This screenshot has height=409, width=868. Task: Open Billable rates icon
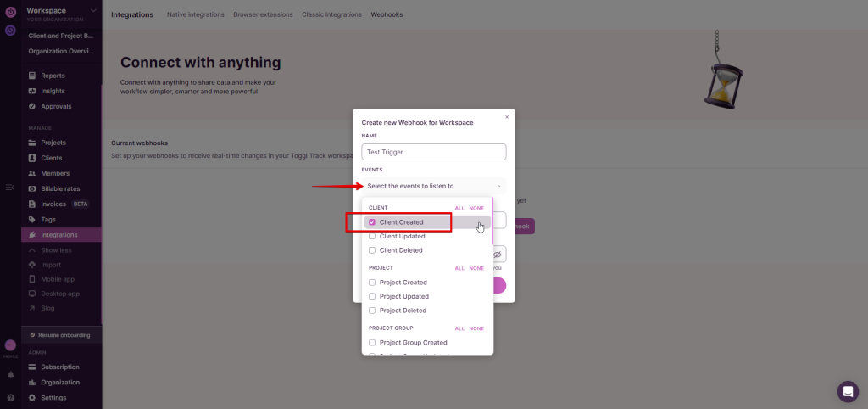(33, 188)
